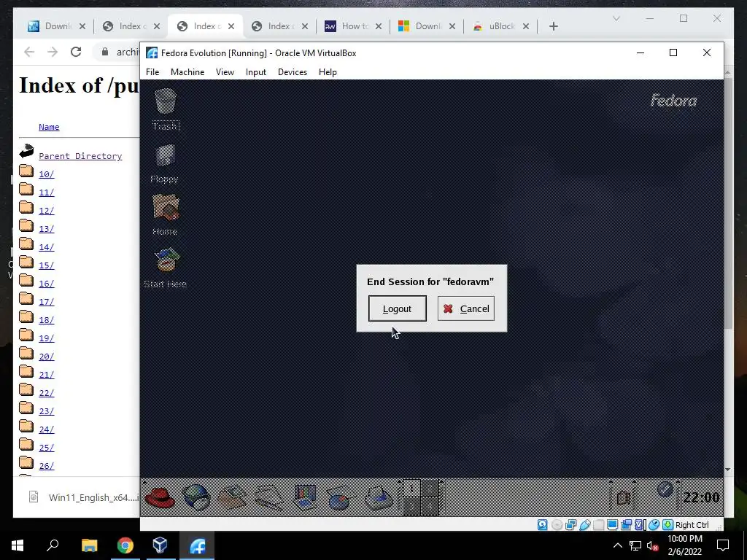Screen dimensions: 747x560
Task: Open Chrome tab search dropdown
Action: [616, 18]
